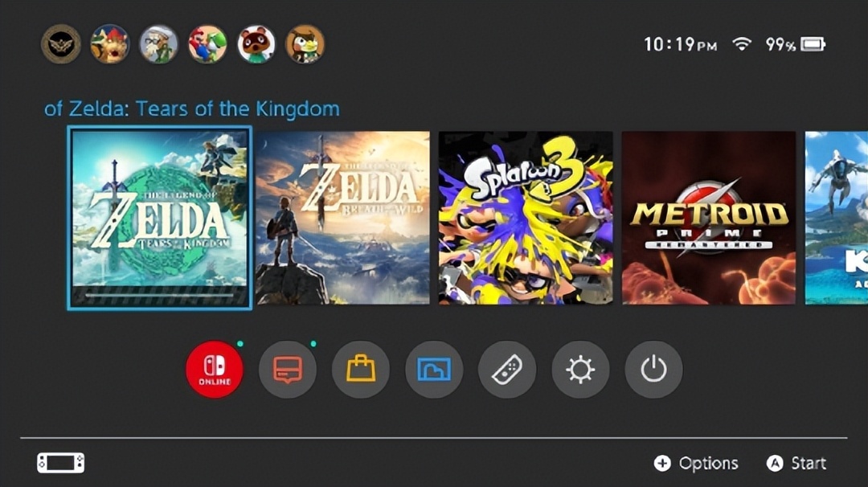
Task: Select the Mario and Yoshi profile avatar
Action: [207, 43]
